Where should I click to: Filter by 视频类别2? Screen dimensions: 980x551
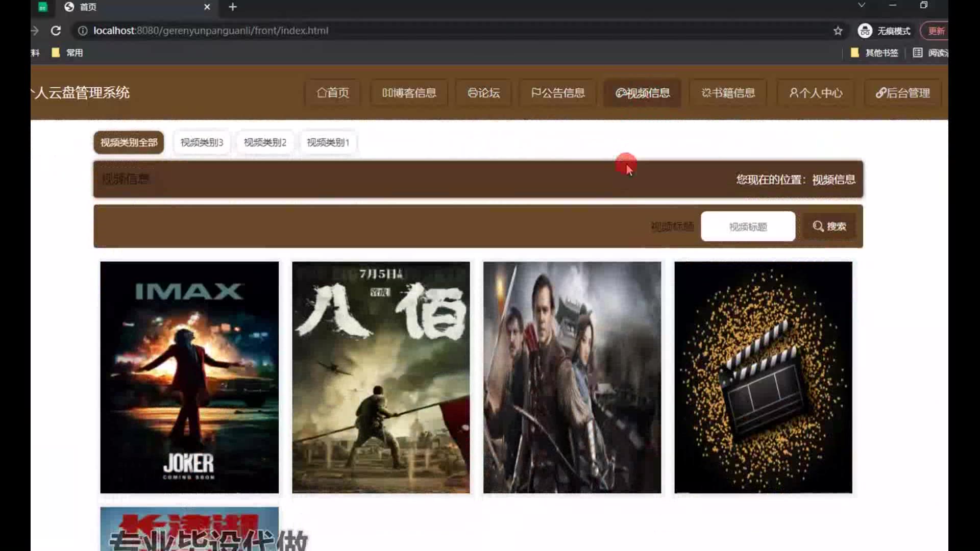(x=265, y=142)
